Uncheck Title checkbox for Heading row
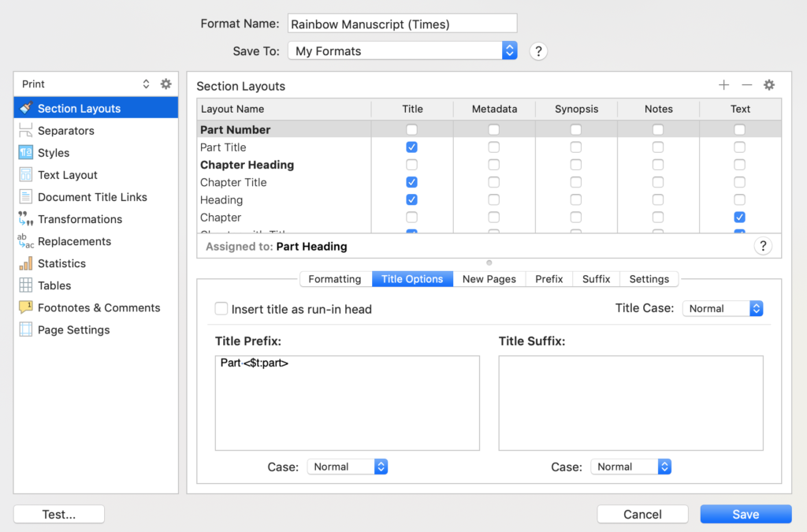 click(411, 199)
